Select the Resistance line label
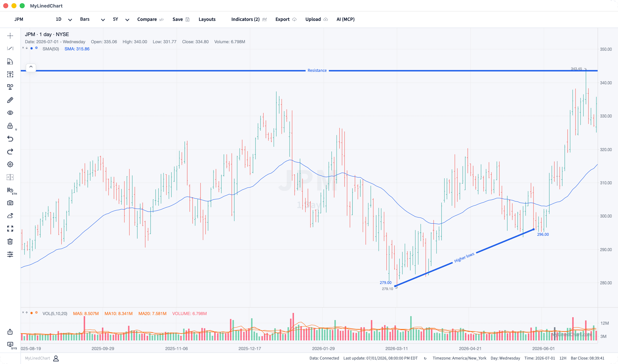 [317, 70]
